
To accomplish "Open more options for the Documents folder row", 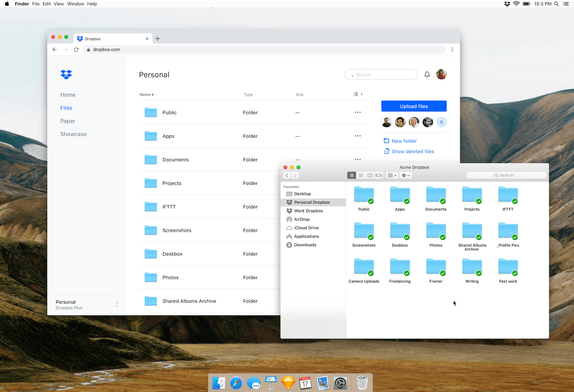I will coord(358,159).
